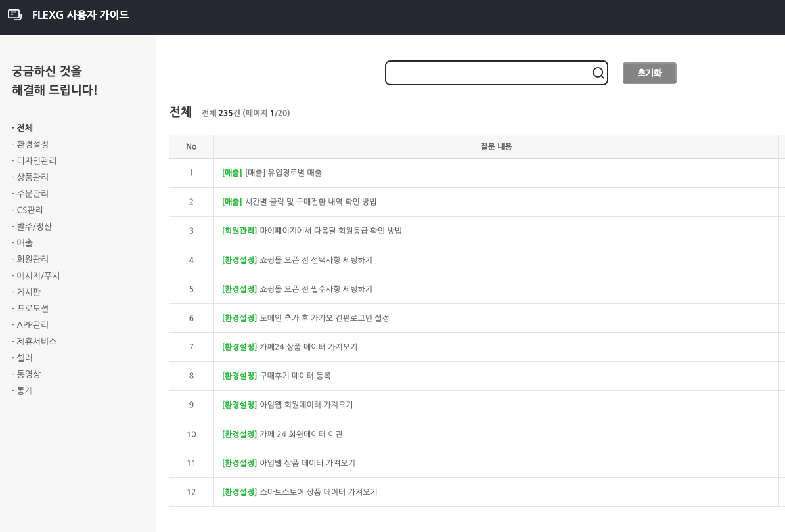The image size is (785, 532).
Task: Select 디자인관리 category in sidebar
Action: pos(37,161)
